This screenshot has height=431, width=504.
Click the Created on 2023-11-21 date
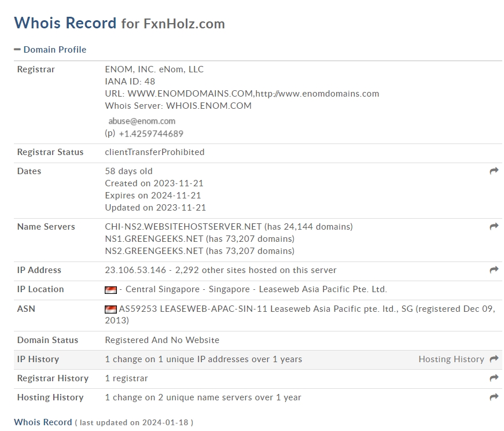154,183
